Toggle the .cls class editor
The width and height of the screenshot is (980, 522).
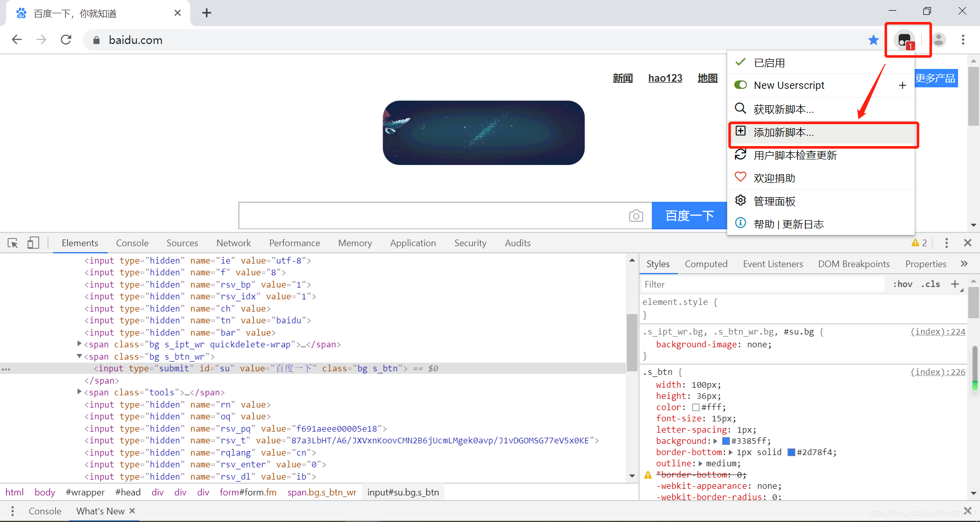click(930, 284)
